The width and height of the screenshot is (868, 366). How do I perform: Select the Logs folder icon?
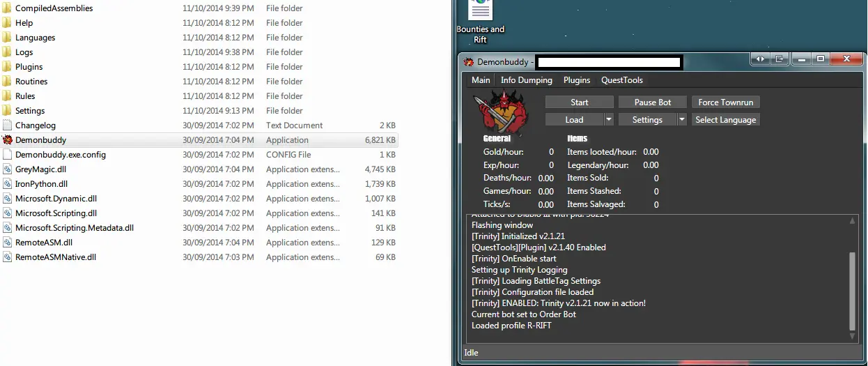[8, 52]
